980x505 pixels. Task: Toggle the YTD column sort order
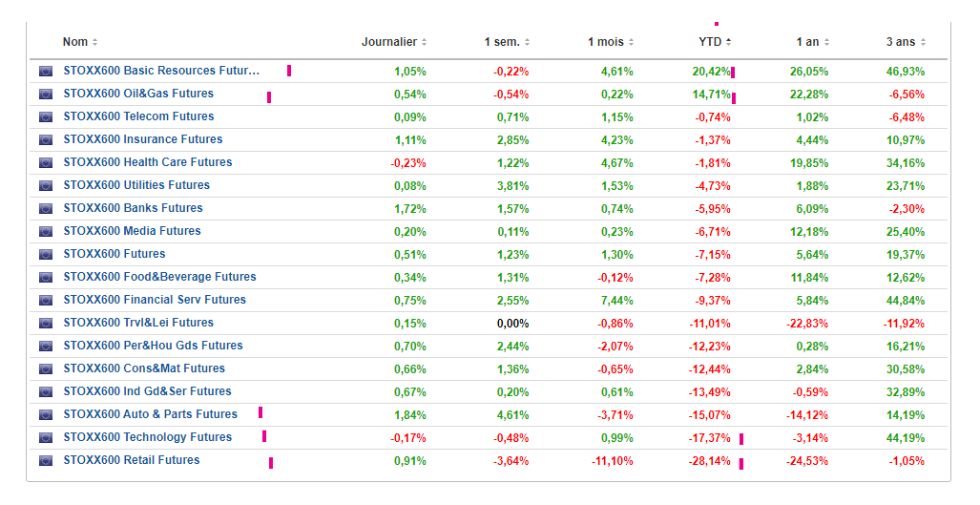[x=715, y=42]
